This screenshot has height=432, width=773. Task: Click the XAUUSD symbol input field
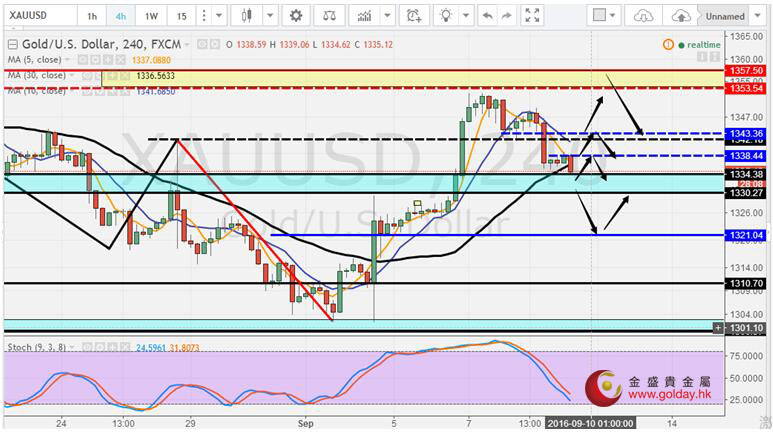tap(38, 16)
